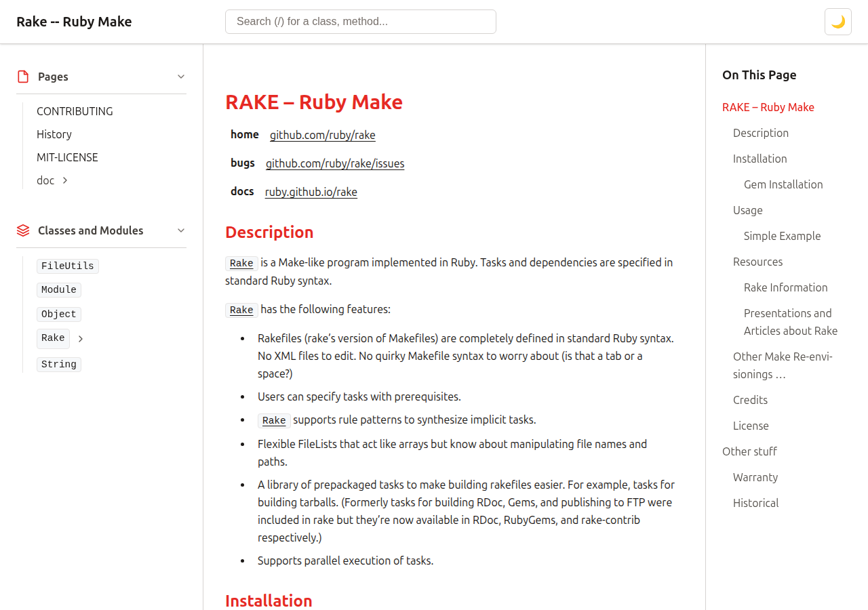Go to Warranty in outline
Image resolution: width=868 pixels, height=610 pixels.
755,477
